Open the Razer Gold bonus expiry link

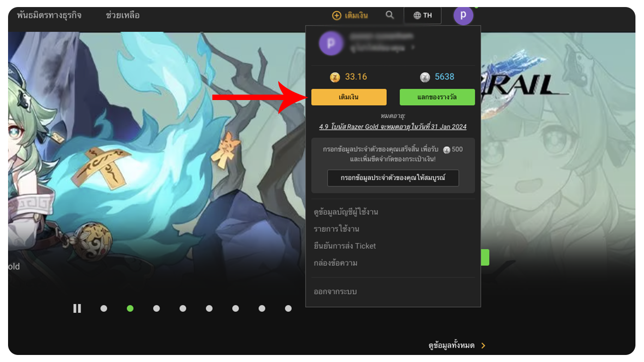pyautogui.click(x=393, y=127)
